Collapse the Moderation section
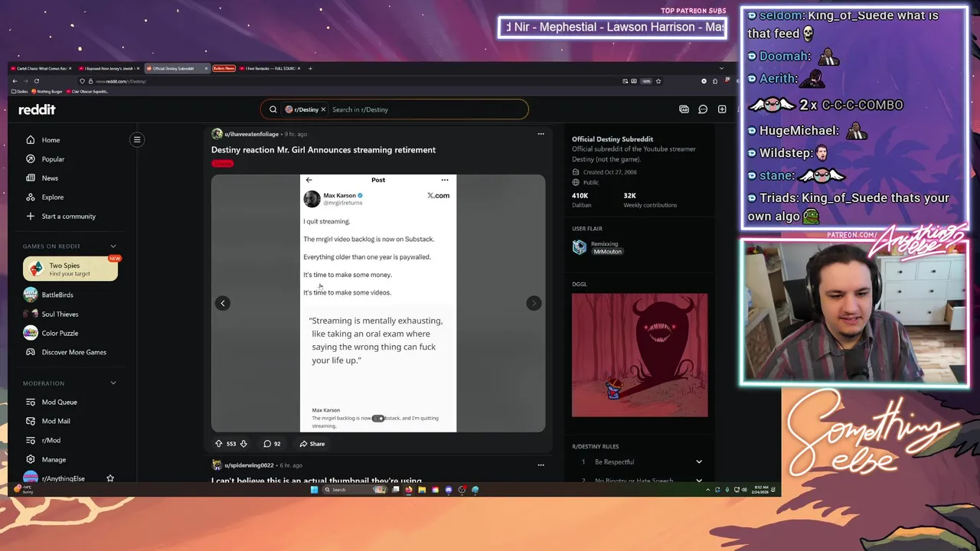980x551 pixels. (x=113, y=383)
